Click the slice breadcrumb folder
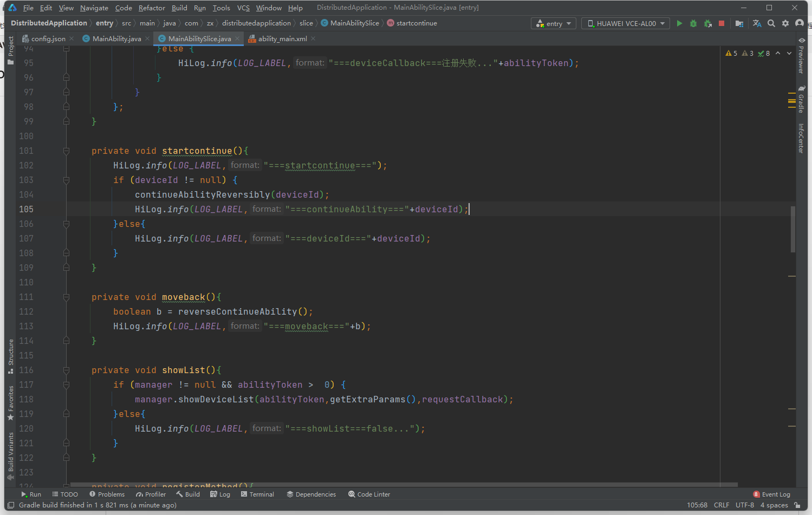 point(306,23)
